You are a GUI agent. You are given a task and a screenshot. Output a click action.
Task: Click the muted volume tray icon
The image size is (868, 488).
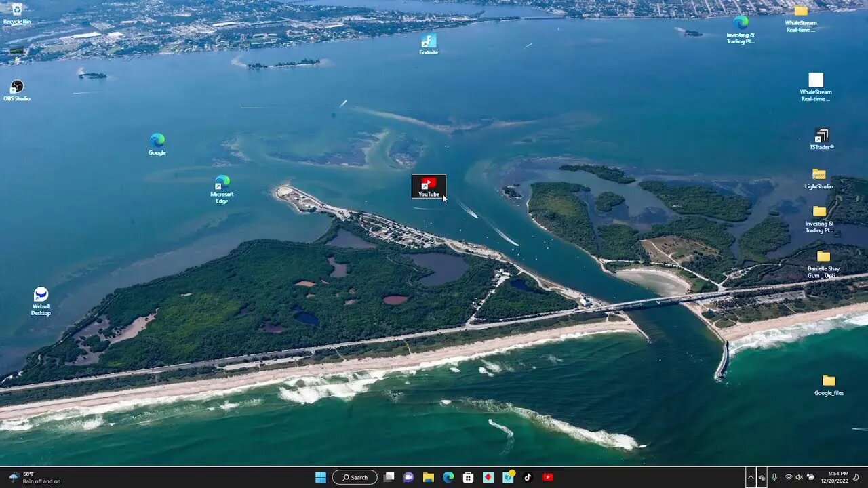[799, 477]
